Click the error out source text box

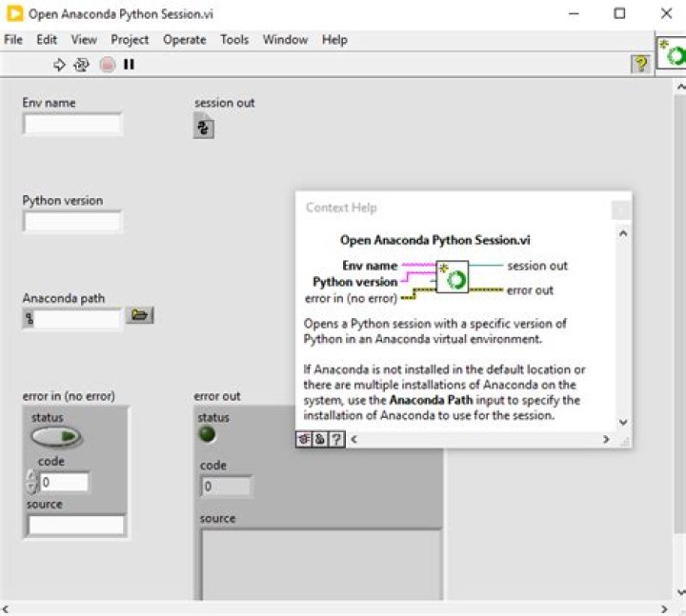[x=322, y=565]
